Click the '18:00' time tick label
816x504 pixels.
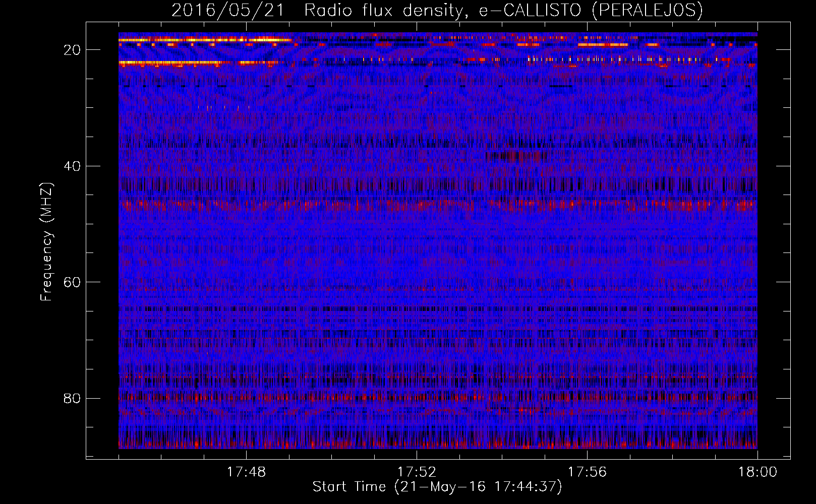tap(757, 472)
